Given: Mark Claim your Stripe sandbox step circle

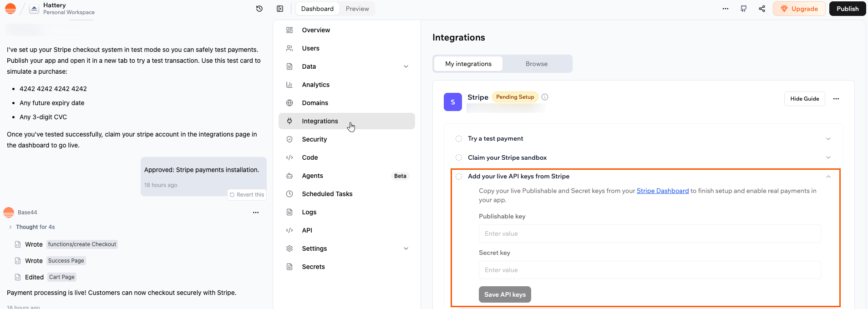Looking at the screenshot, I should point(459,157).
